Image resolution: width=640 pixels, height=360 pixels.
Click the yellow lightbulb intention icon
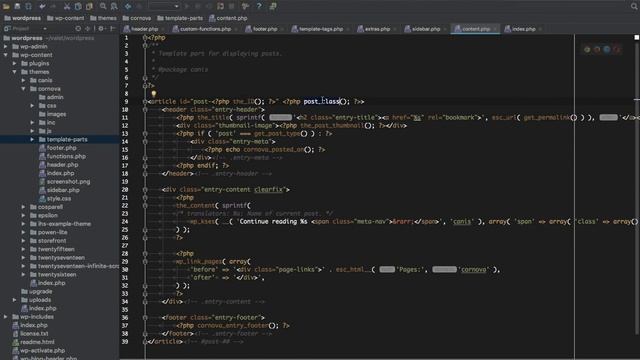[153, 94]
